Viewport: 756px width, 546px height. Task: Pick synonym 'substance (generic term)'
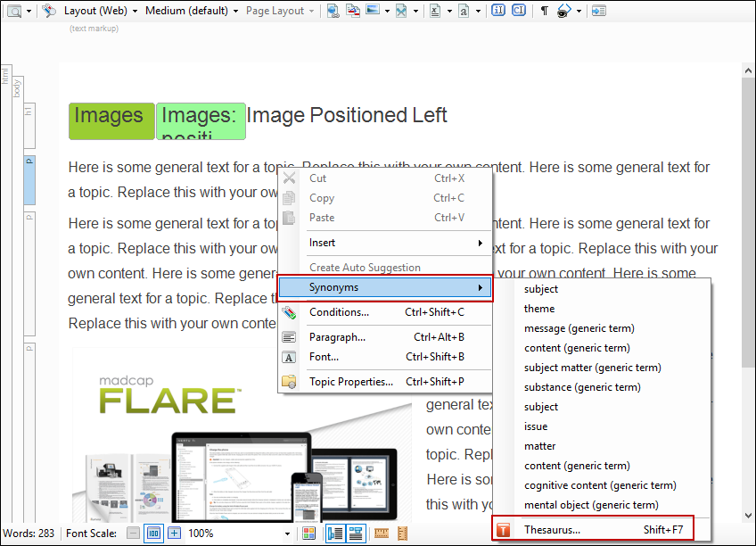coord(601,387)
